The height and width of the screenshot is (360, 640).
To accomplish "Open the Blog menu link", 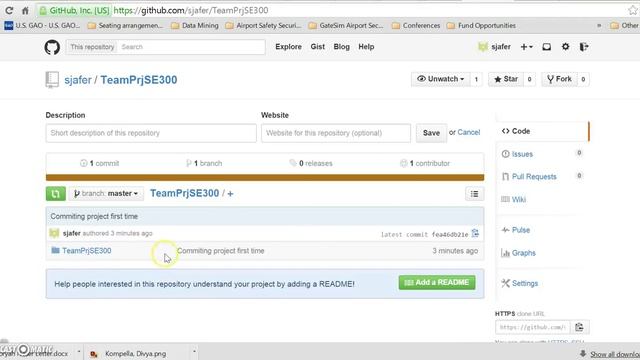I will pos(341,47).
